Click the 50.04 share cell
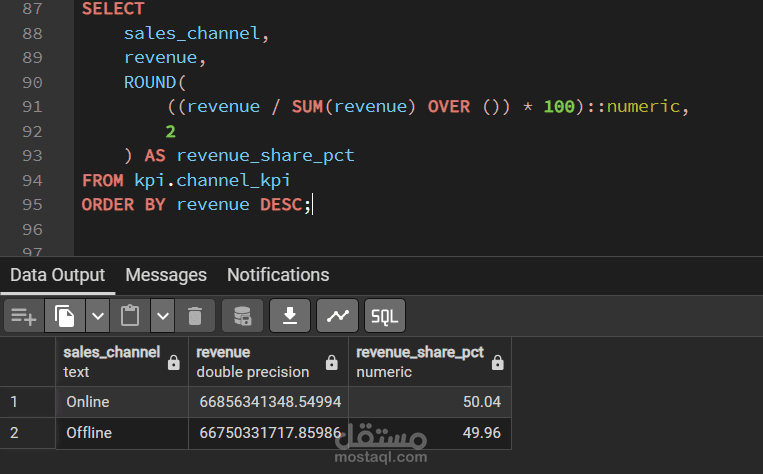The height and width of the screenshot is (474, 763). 430,402
